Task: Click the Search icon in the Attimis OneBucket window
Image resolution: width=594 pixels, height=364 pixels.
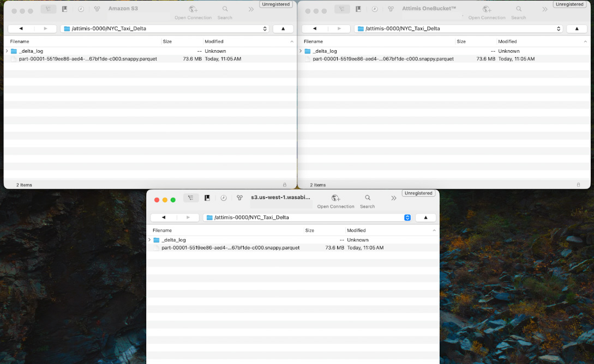Action: 519,9
